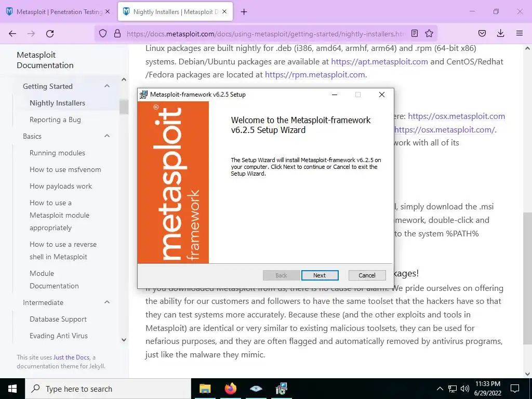Collapse the Basics section chevron
532x399 pixels.
107,136
